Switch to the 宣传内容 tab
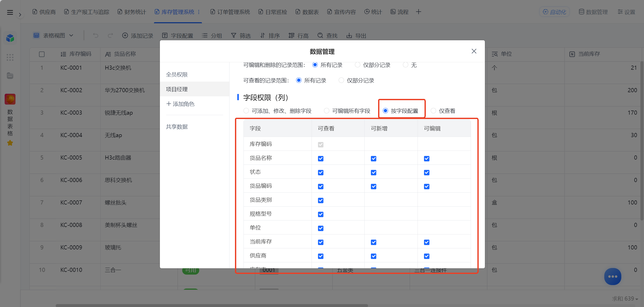 tap(342, 12)
